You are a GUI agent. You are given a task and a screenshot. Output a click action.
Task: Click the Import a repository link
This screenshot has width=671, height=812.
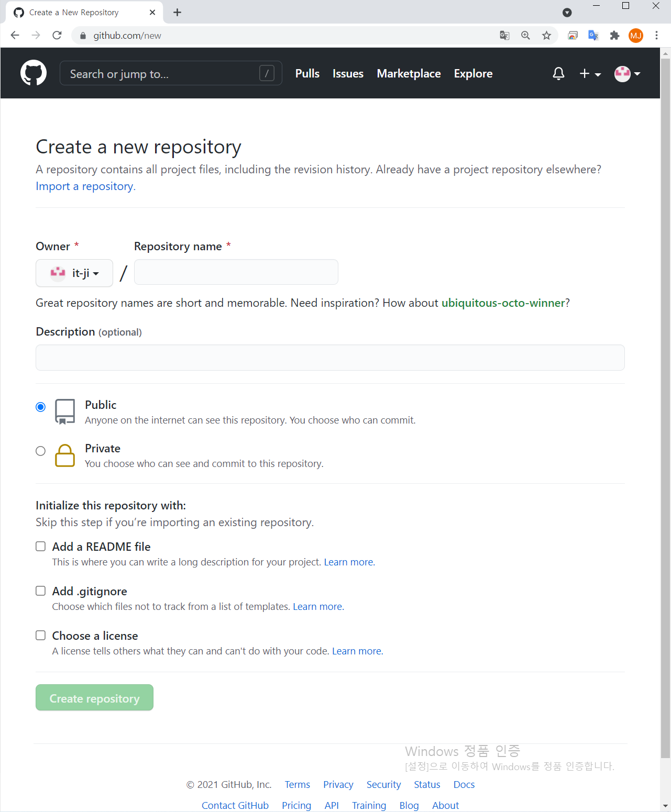point(85,186)
